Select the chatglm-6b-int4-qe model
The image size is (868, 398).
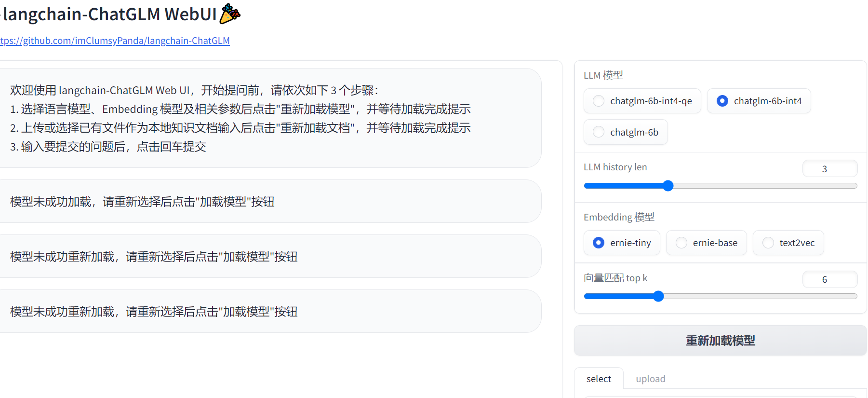[x=642, y=101]
